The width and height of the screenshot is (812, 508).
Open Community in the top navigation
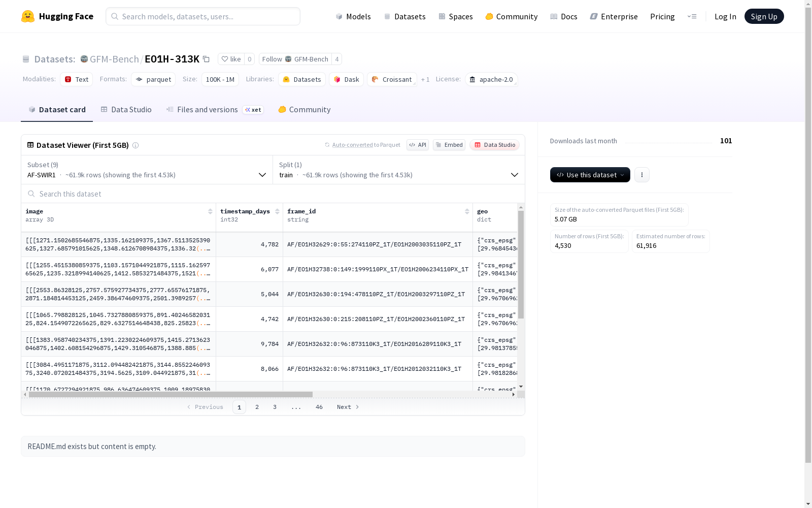tap(512, 16)
